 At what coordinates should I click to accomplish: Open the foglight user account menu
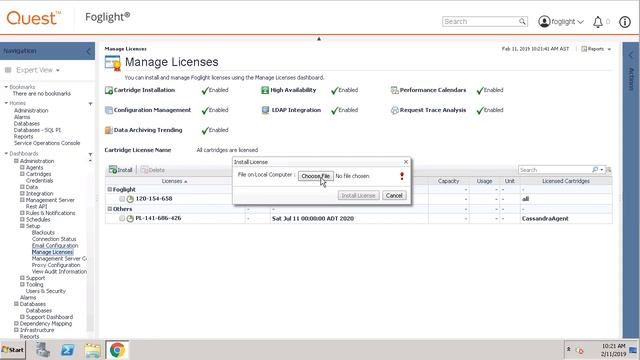tap(560, 22)
